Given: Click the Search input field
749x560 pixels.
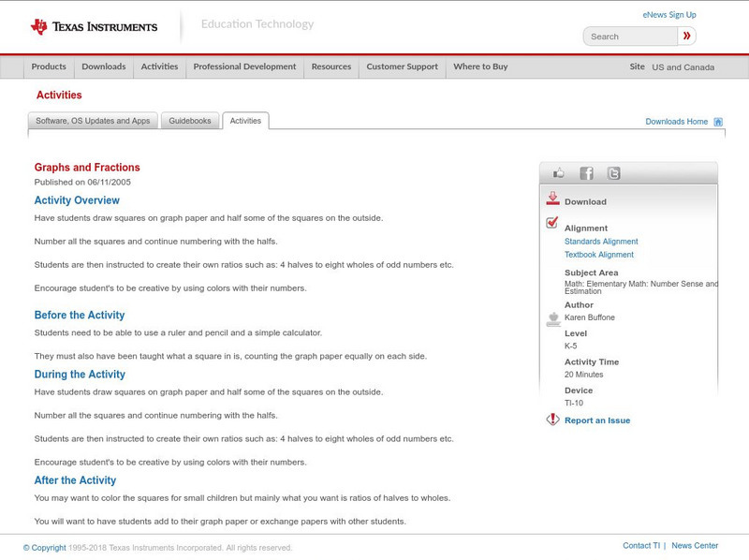Looking at the screenshot, I should tap(630, 37).
